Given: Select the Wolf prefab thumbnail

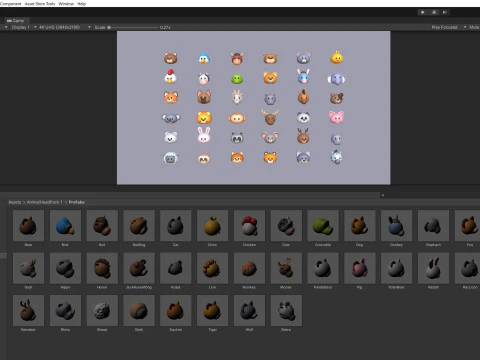Looking at the screenshot, I should tap(249, 310).
